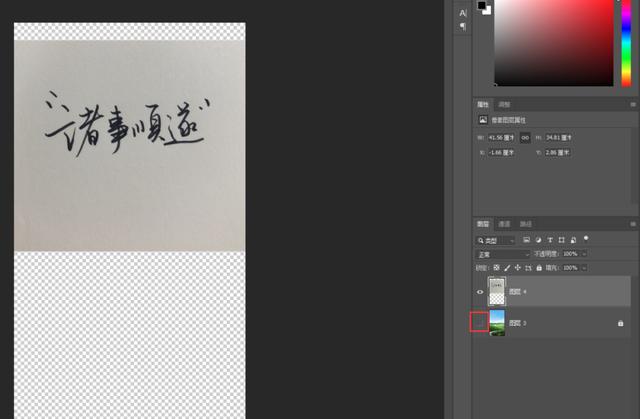This screenshot has width=640, height=419.
Task: Click the pixel layer properties icon
Action: coord(483,120)
